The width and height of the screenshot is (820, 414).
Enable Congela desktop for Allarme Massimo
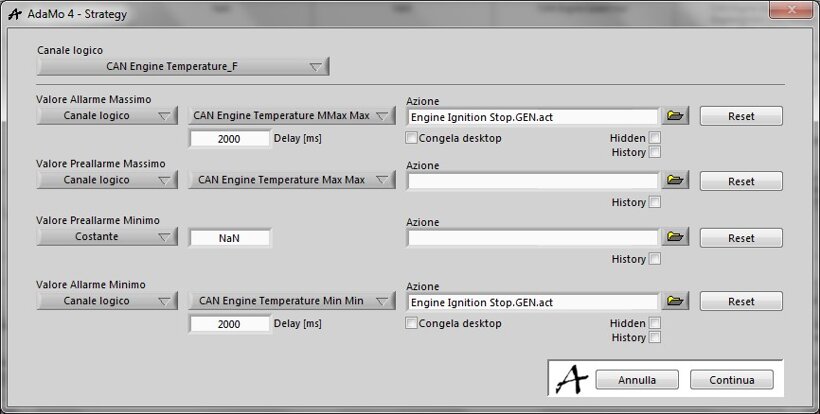pyautogui.click(x=412, y=138)
